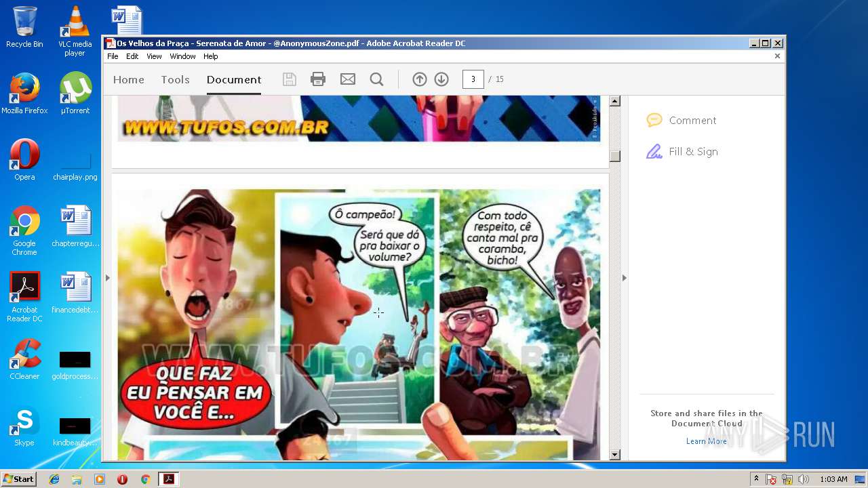Open the File menu
This screenshot has width=868, height=488.
[113, 56]
